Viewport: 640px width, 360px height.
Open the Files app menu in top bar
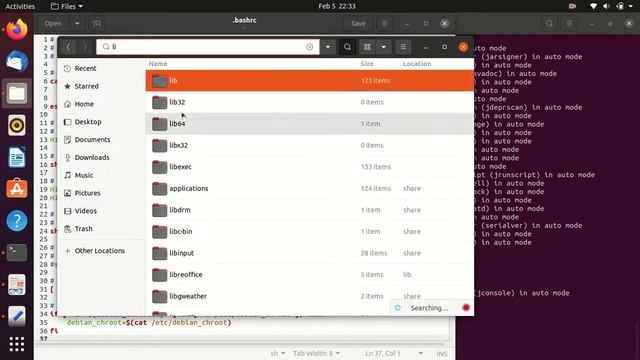67,6
